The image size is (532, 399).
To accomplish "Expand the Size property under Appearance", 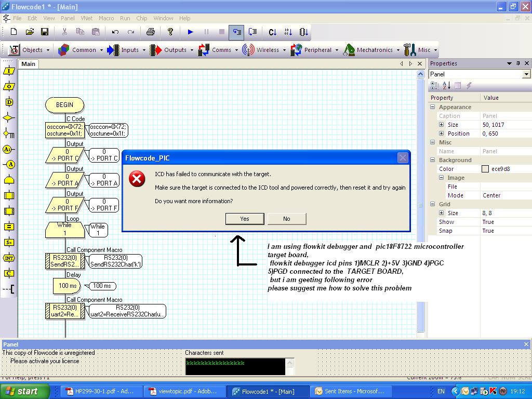I will click(441, 125).
